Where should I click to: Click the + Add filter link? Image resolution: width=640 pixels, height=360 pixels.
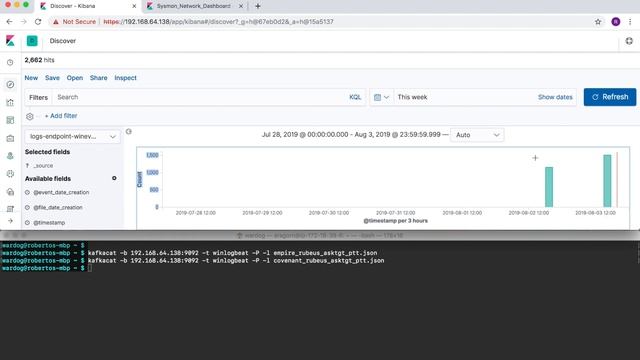(x=61, y=116)
